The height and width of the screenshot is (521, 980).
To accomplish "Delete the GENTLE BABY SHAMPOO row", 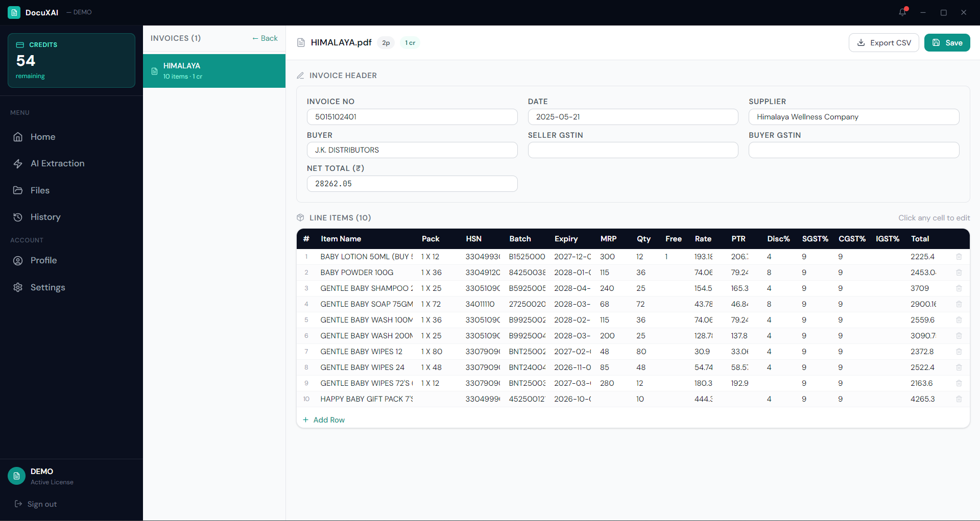I will pos(959,288).
